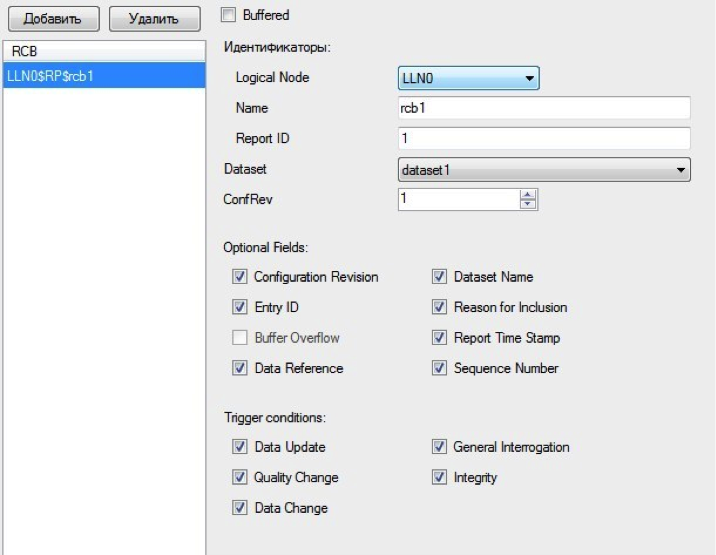The image size is (716, 555).
Task: Uncheck the Data Update trigger
Action: (240, 446)
